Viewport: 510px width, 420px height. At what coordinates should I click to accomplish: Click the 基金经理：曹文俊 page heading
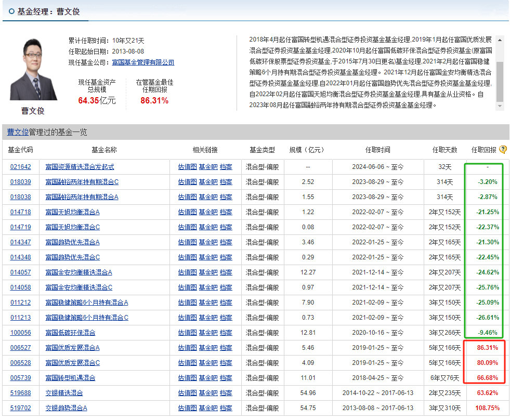click(x=48, y=11)
